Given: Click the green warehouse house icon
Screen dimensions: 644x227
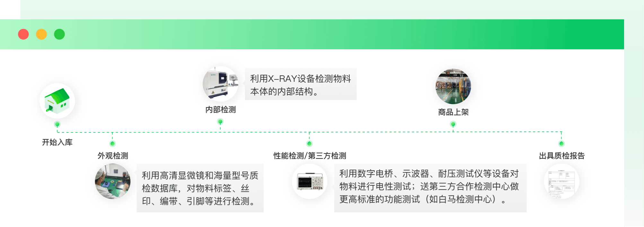Looking at the screenshot, I should pyautogui.click(x=57, y=101).
